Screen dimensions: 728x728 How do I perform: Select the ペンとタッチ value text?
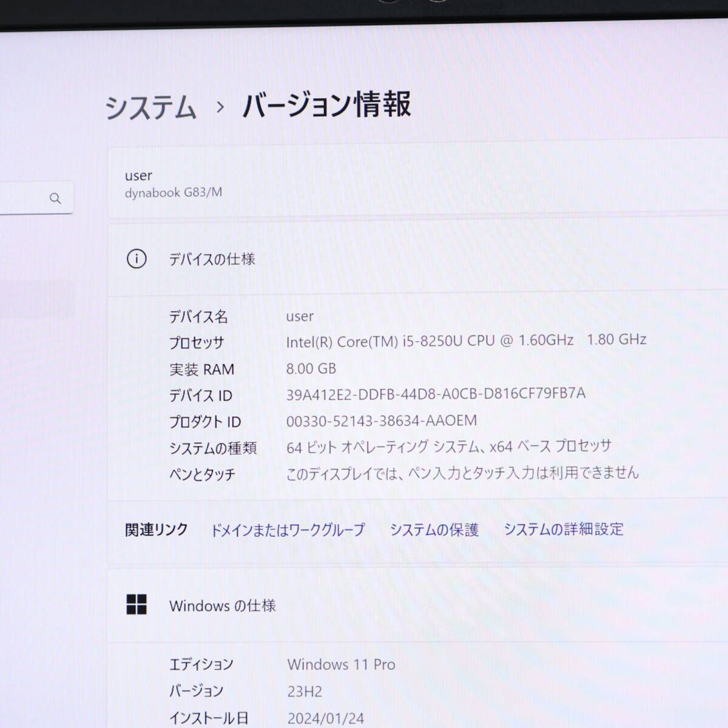point(462,473)
